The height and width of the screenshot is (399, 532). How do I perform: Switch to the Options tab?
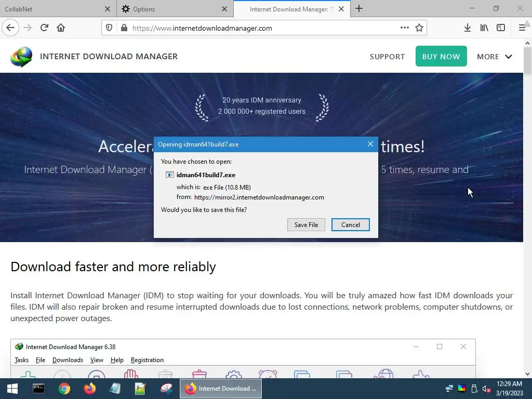click(175, 9)
